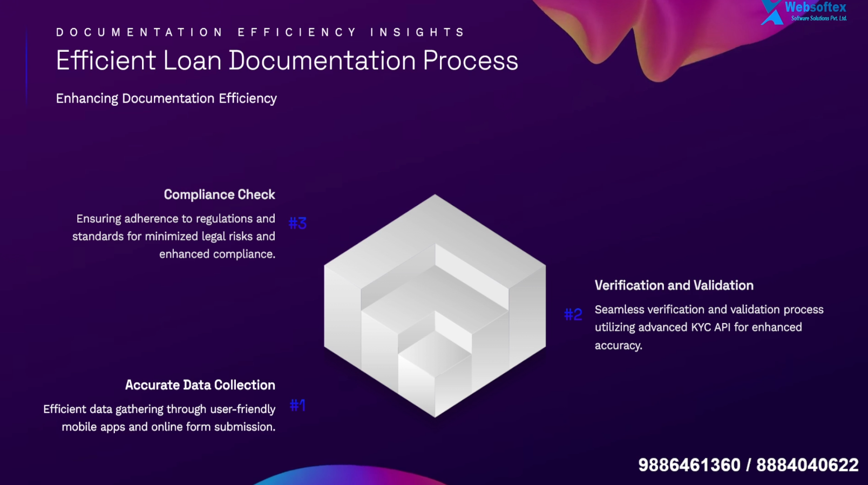868x485 pixels.
Task: Click the 'Verification and Validation' heading
Action: [x=674, y=286]
